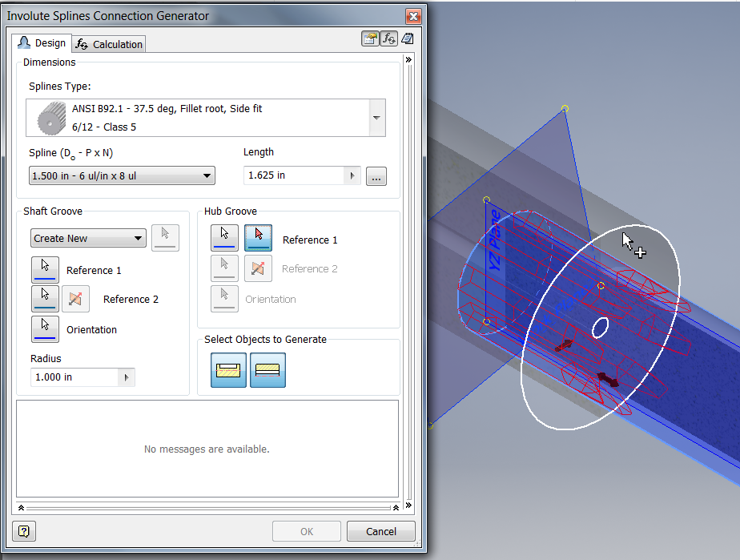Click the first Hub Groove Reference 1 selector
The image size is (740, 560).
pyautogui.click(x=224, y=237)
